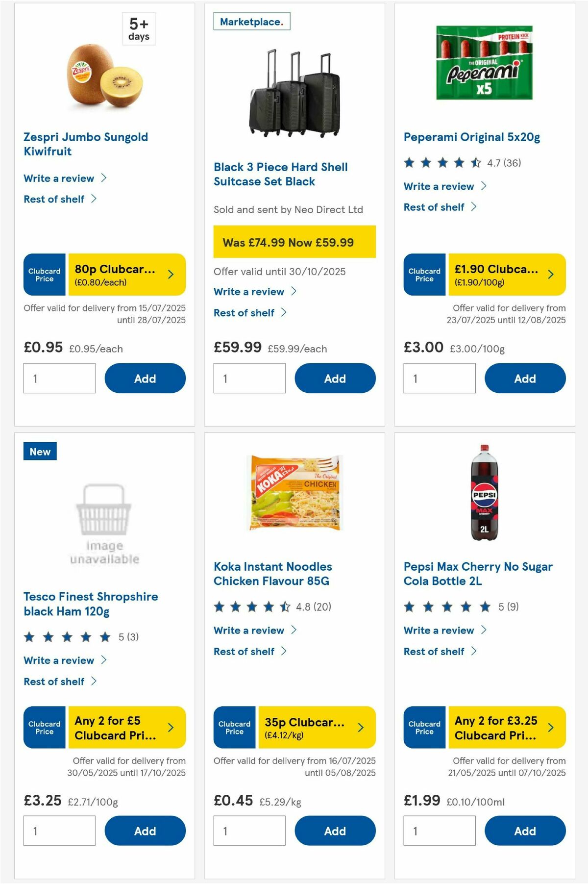Select the Marketplace label on the suitcase set
The image size is (588, 884).
pyautogui.click(x=252, y=22)
